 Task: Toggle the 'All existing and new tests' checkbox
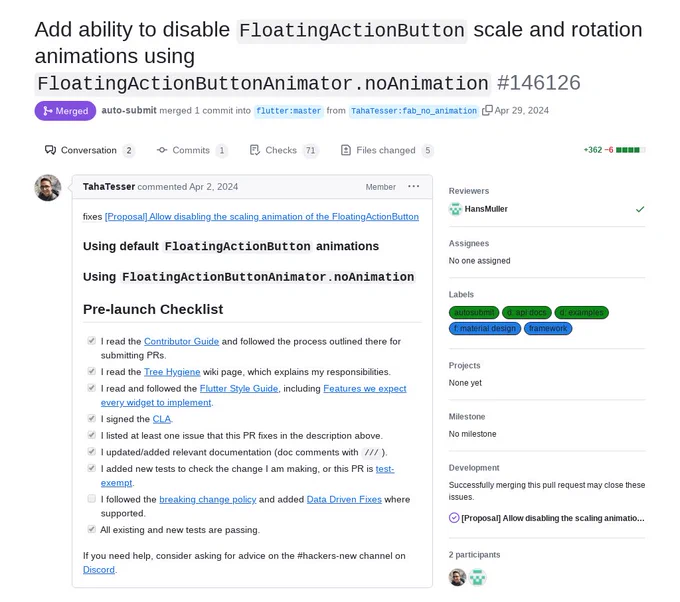pos(92,529)
